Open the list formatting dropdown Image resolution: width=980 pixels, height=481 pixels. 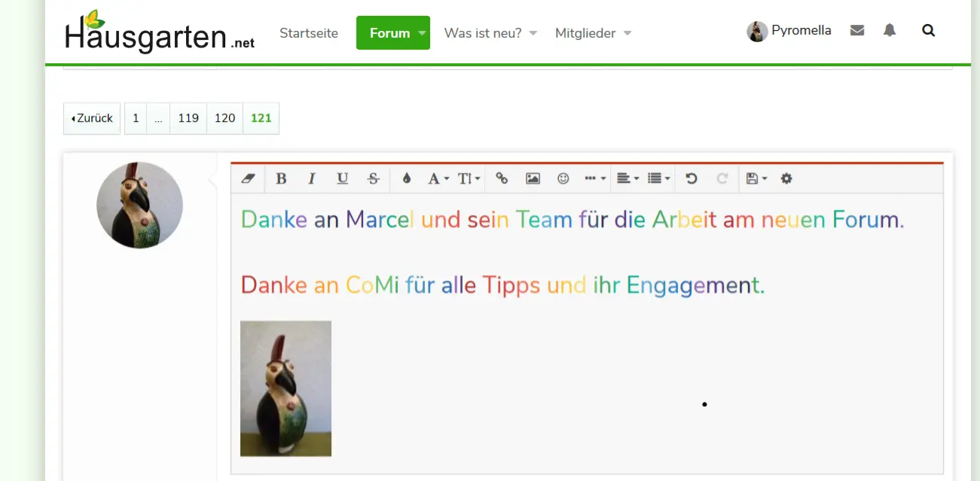tap(658, 178)
